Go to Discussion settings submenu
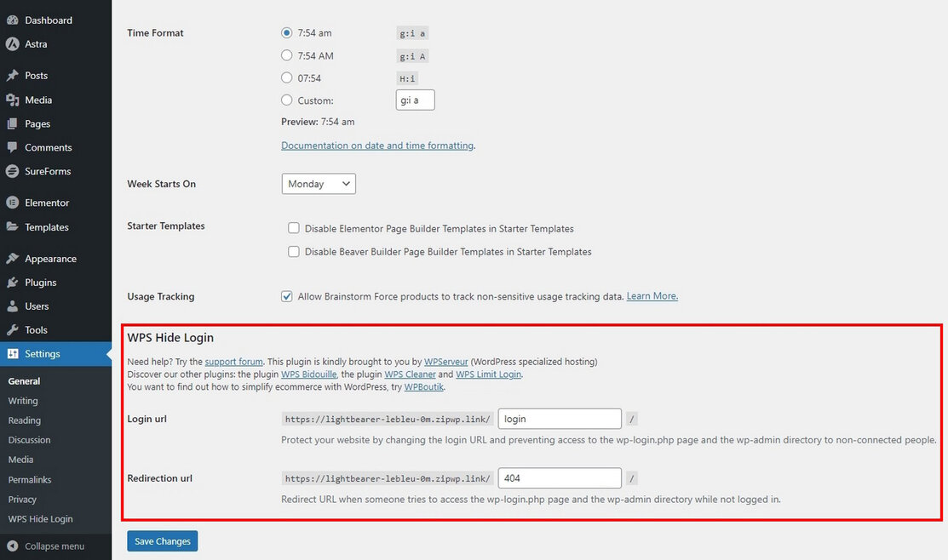 pos(29,440)
